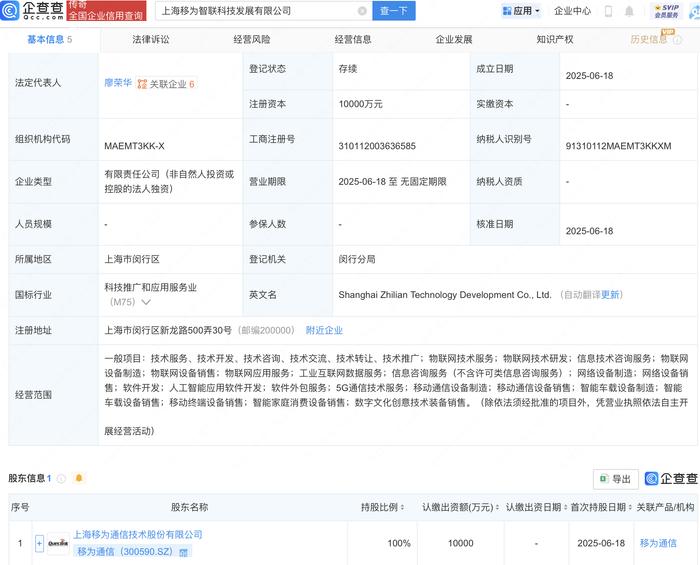Switch to the 知识产权 tab

[x=555, y=39]
